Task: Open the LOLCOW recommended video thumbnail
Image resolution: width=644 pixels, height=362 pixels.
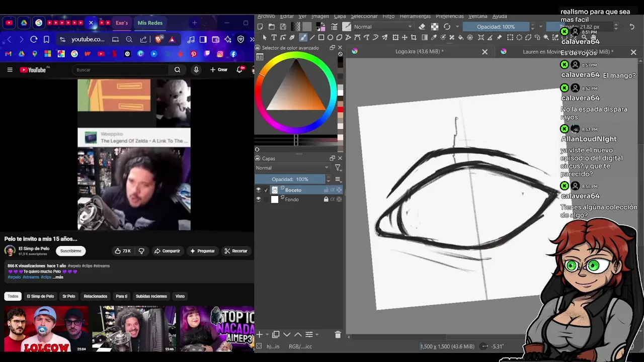Action: pos(46,329)
